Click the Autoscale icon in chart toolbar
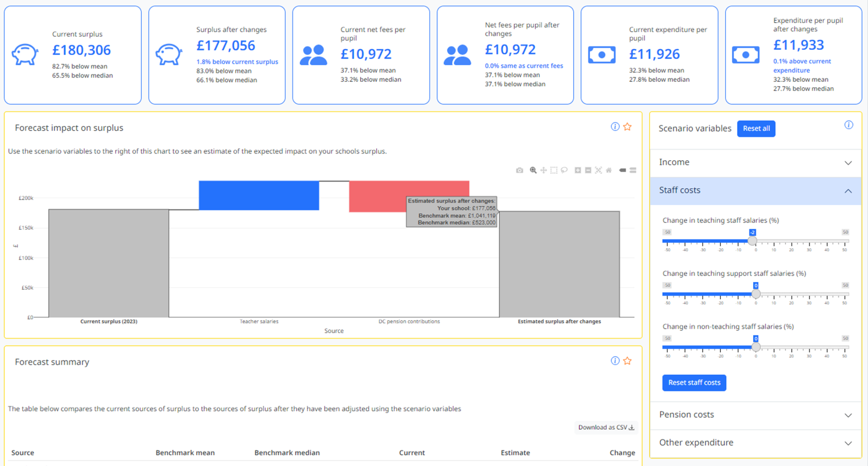This screenshot has height=466, width=868. tap(598, 170)
